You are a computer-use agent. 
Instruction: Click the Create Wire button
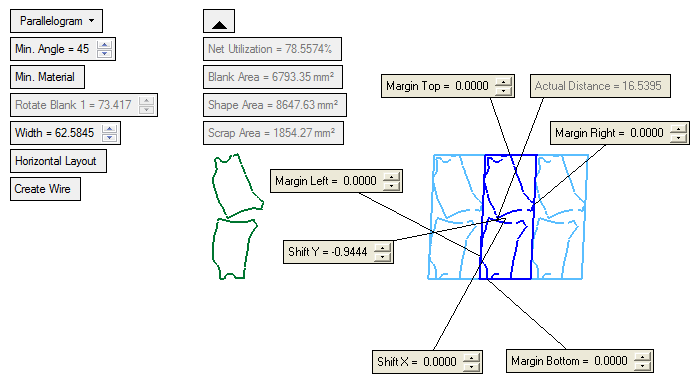tap(45, 189)
